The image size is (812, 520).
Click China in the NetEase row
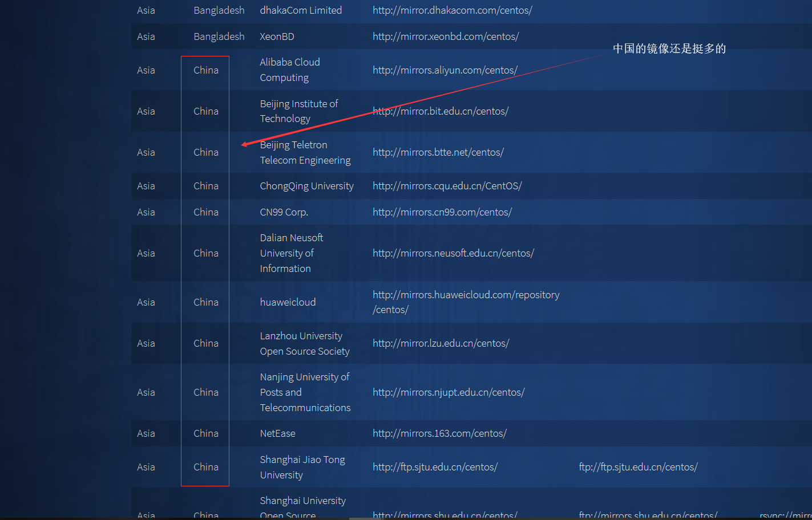[x=206, y=433]
